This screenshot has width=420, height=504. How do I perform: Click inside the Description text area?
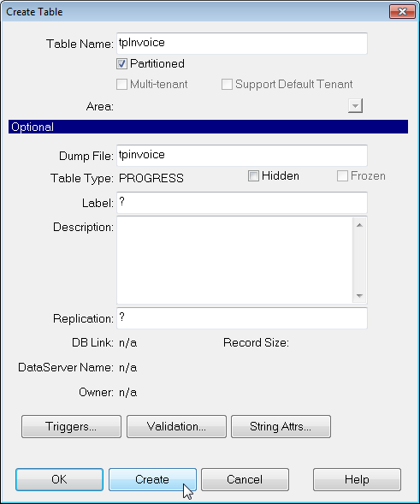pos(234,260)
